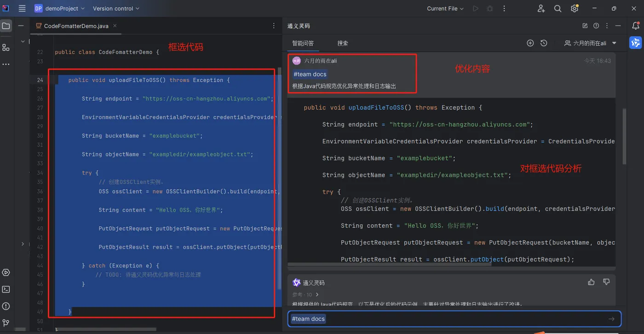Click line number 34 in the gutter
The image size is (644, 334).
click(x=40, y=173)
